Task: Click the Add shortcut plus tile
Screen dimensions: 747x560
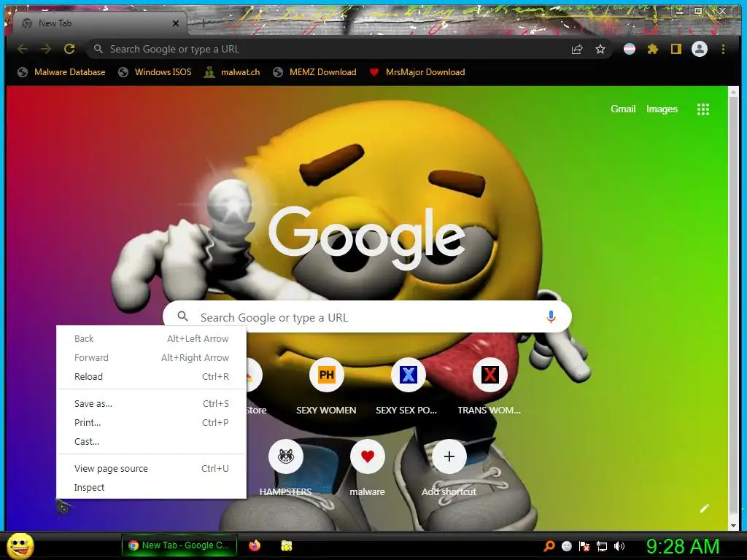Action: click(449, 456)
